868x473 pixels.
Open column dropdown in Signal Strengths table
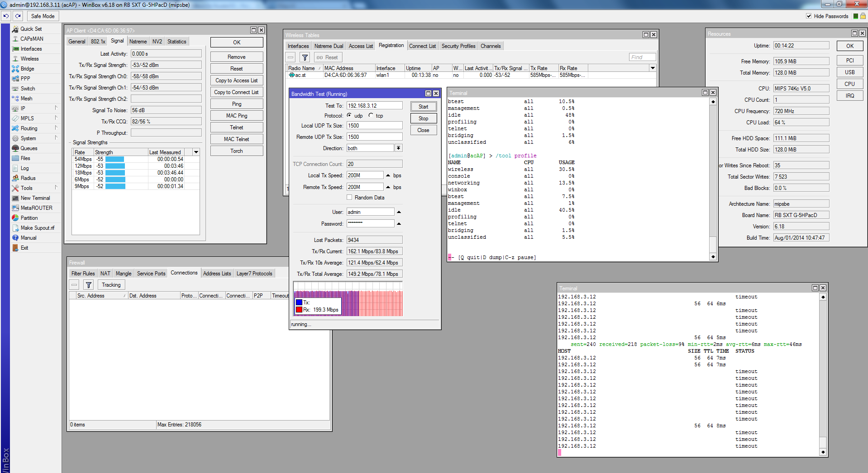tap(196, 152)
